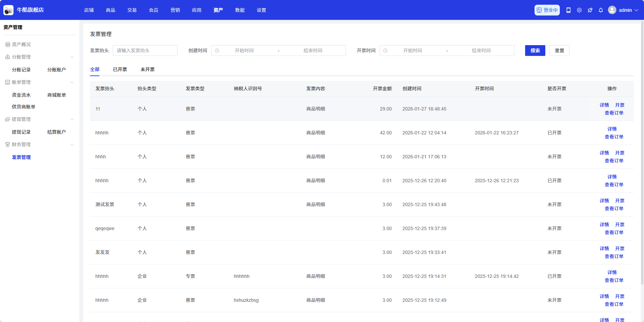Collapse the 分账管理 sidebar section
The width and height of the screenshot is (644, 322).
[72, 57]
